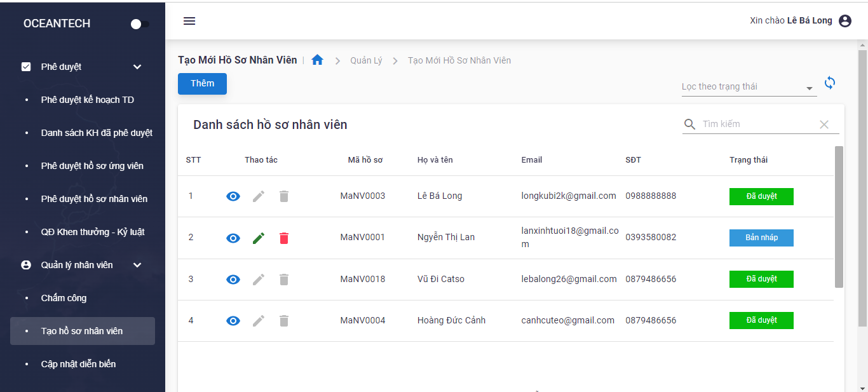Click the Trạng thái column header
The image size is (868, 392).
point(749,160)
